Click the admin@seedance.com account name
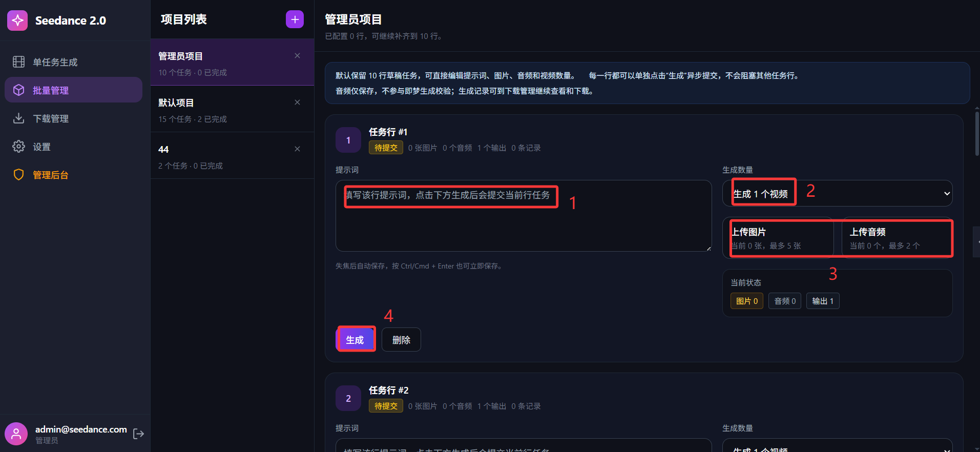The height and width of the screenshot is (452, 980). [81, 429]
